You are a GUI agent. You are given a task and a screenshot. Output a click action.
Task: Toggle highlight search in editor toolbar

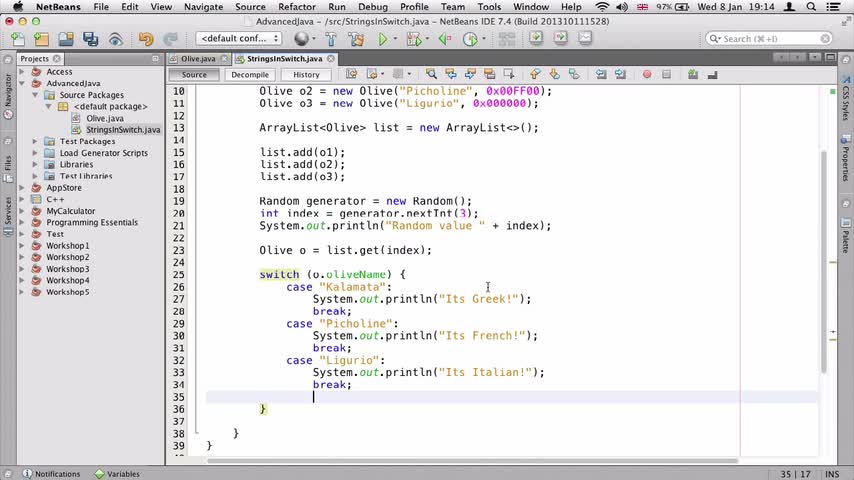click(x=489, y=74)
